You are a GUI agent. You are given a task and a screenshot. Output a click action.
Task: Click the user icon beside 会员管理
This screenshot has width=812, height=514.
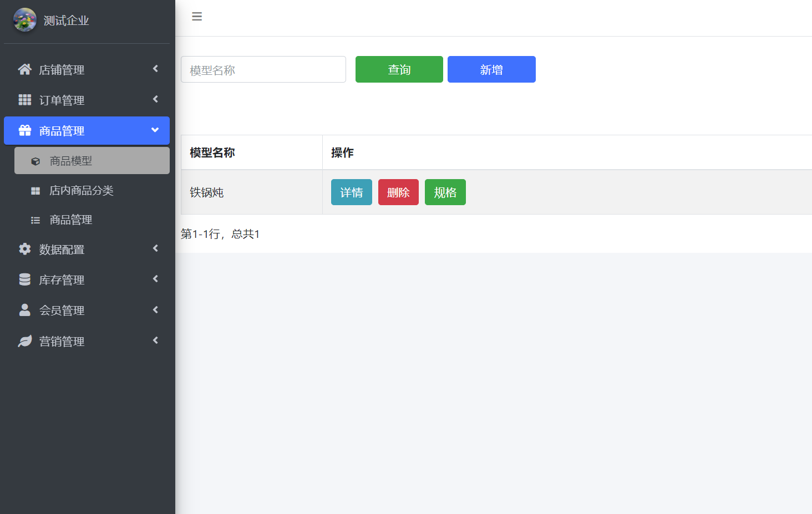point(25,310)
